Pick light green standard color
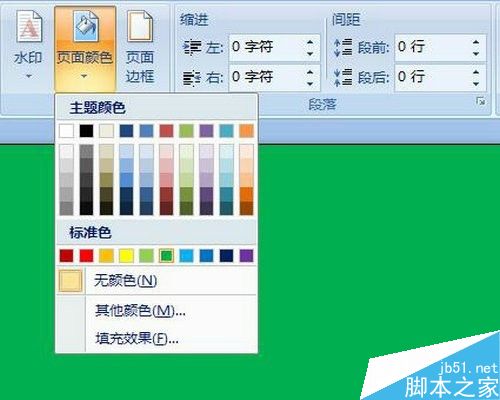500x400 pixels. (146, 256)
